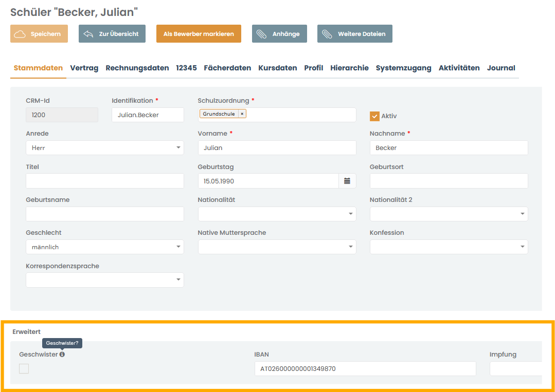The image size is (555, 392).
Task: Click the Anhänge button
Action: (x=279, y=33)
